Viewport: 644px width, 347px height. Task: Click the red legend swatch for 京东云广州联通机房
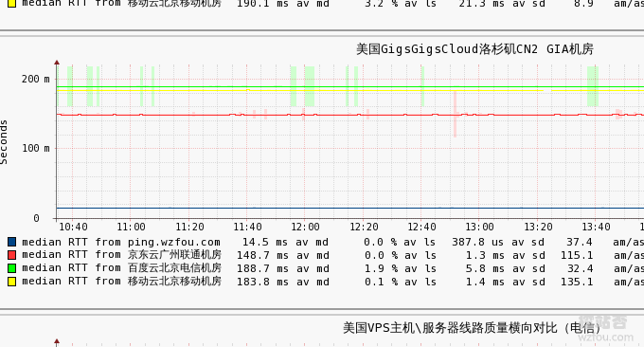pos(12,255)
